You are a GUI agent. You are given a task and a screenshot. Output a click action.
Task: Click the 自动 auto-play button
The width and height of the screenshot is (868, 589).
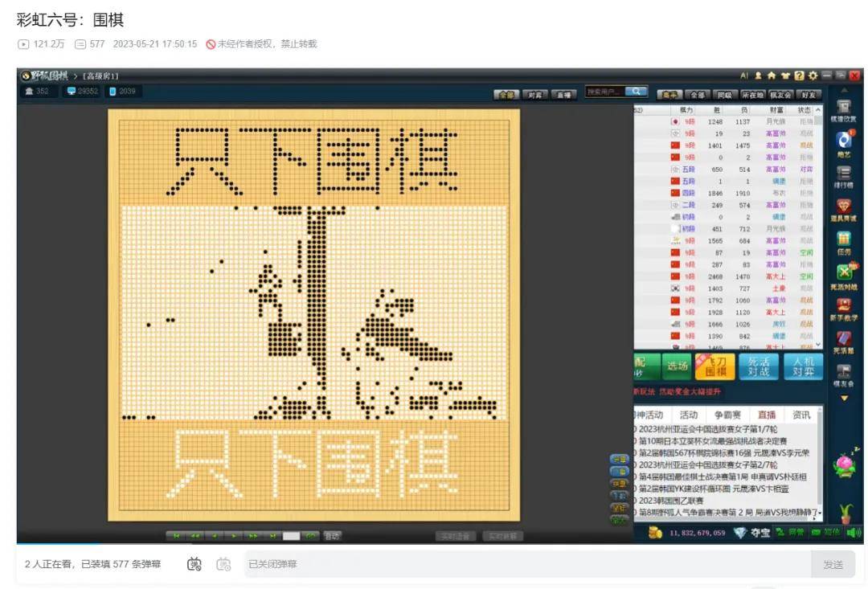[332, 536]
